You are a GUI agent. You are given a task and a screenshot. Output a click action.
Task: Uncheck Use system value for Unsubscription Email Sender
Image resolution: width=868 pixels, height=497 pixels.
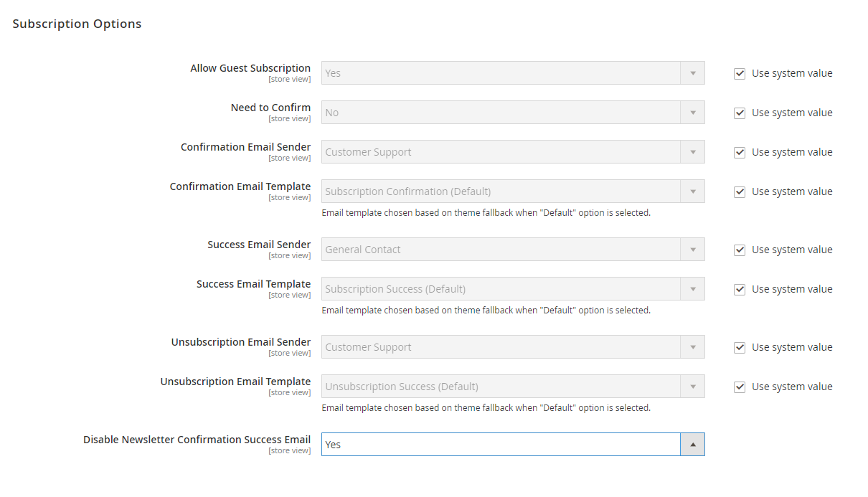click(x=739, y=347)
